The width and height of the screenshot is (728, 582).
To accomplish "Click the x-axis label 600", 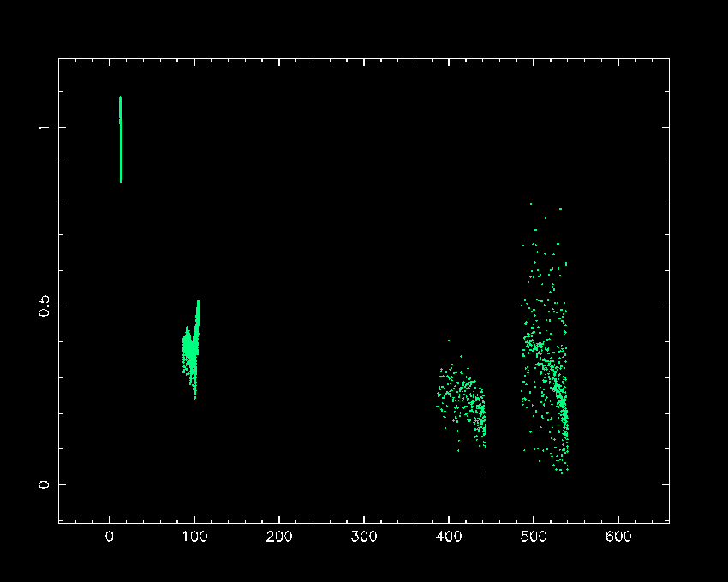I will (618, 537).
